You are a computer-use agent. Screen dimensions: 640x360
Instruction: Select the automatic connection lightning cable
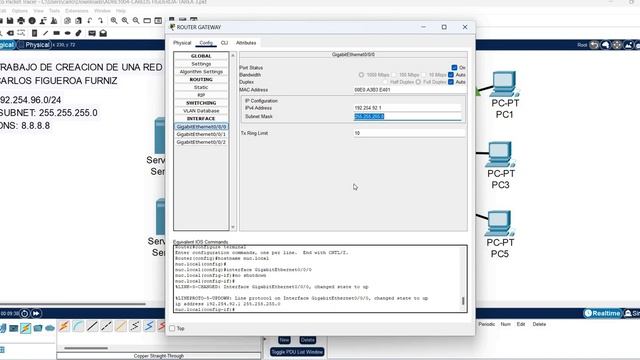[64, 326]
